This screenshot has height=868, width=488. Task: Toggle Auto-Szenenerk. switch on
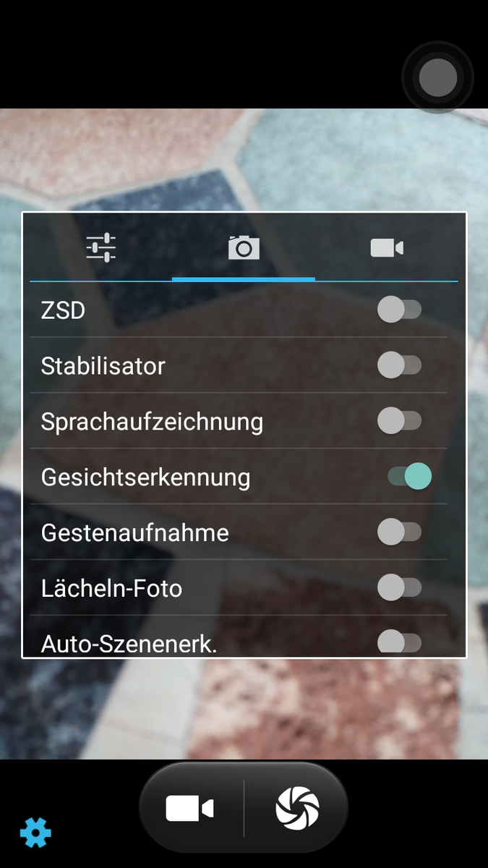coord(399,642)
